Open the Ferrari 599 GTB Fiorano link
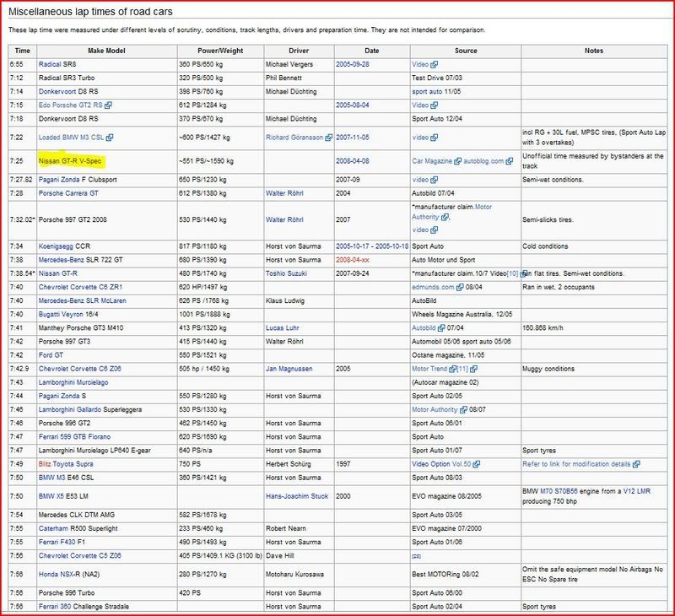675x616 pixels. pyautogui.click(x=74, y=436)
